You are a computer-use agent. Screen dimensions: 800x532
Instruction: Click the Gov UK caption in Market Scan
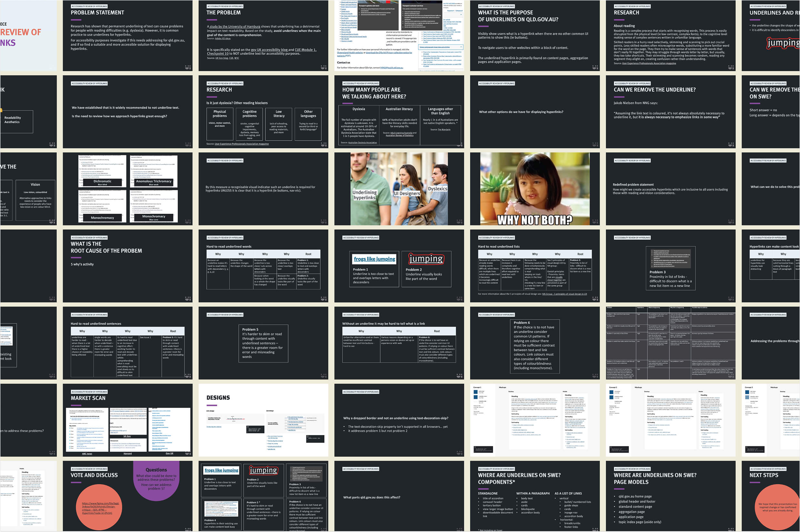(x=169, y=454)
